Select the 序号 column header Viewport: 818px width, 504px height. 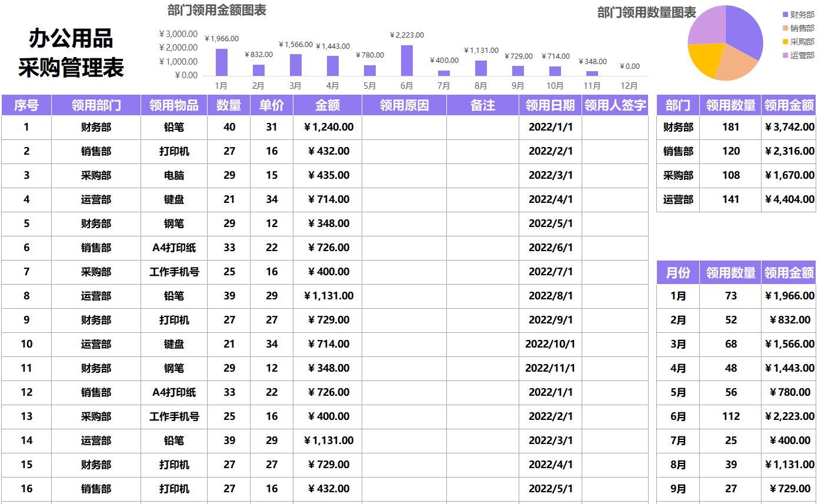(26, 105)
